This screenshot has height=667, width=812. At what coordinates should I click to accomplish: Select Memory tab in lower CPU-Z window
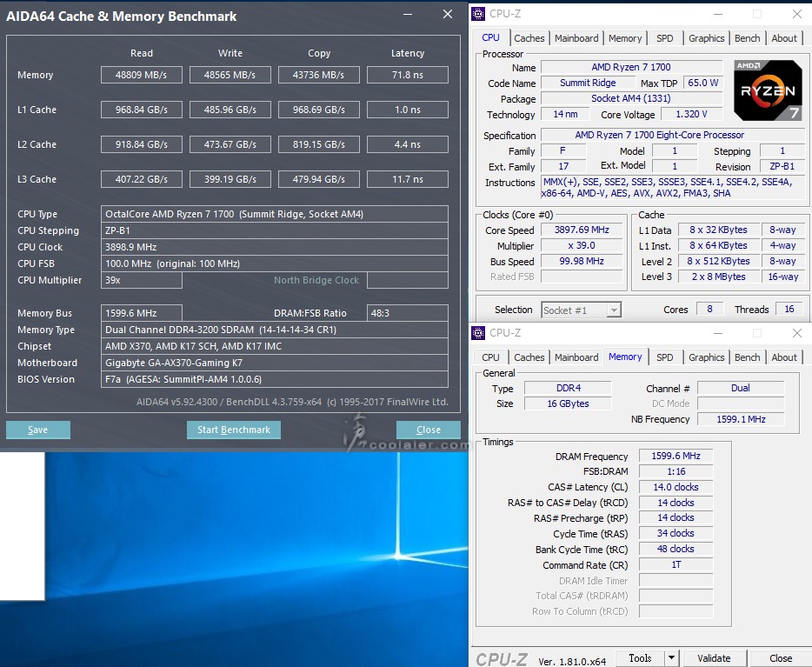(625, 357)
